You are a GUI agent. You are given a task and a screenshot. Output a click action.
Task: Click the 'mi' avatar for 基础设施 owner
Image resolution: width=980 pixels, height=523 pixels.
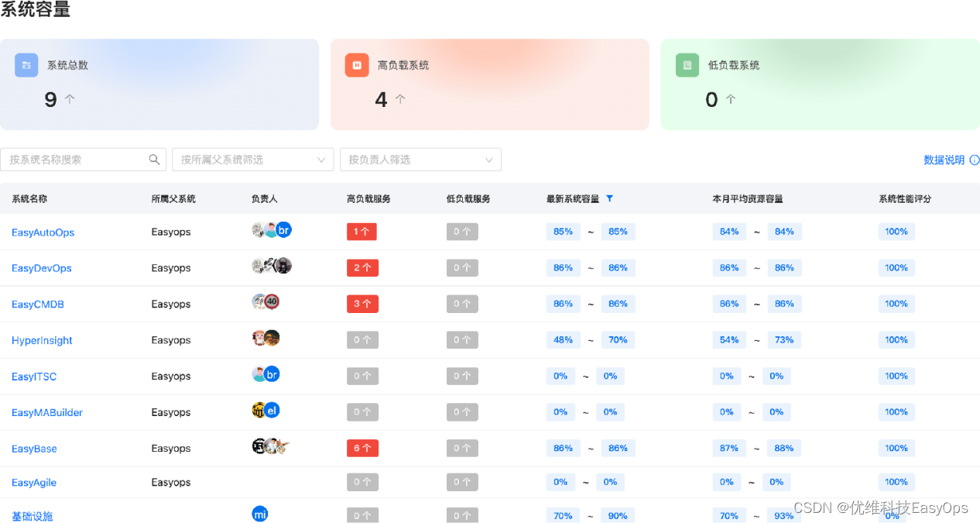(x=260, y=513)
